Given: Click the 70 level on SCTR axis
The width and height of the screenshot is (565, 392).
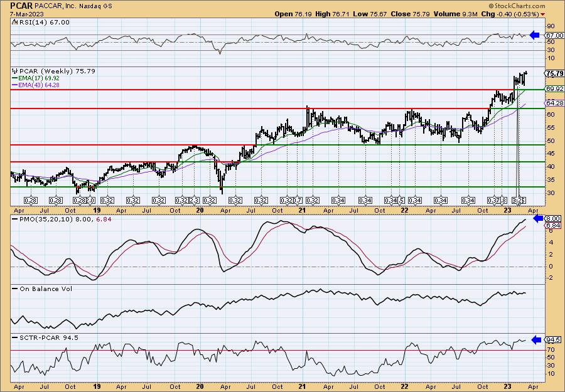Looking at the screenshot, I should click(x=551, y=349).
